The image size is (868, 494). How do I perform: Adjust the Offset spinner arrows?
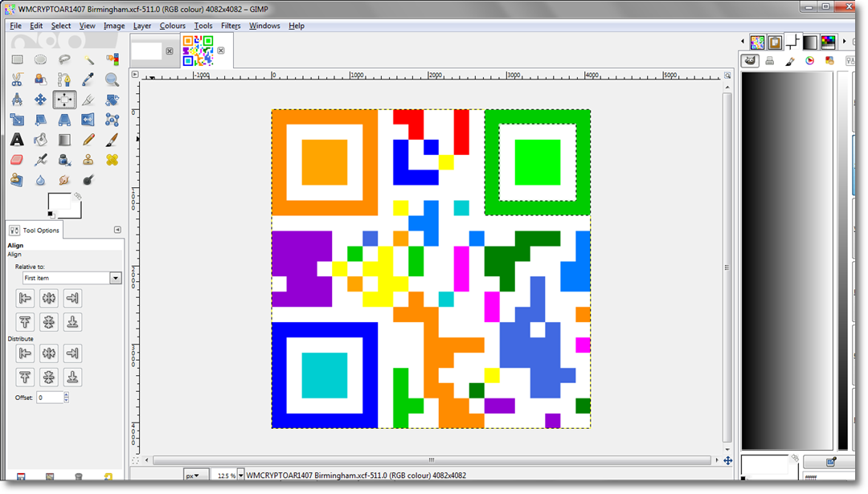tap(67, 397)
